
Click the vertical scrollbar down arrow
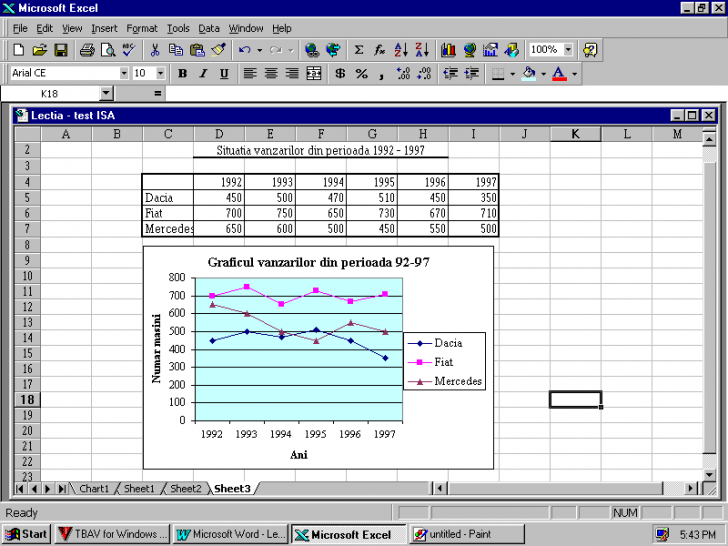pyautogui.click(x=709, y=474)
